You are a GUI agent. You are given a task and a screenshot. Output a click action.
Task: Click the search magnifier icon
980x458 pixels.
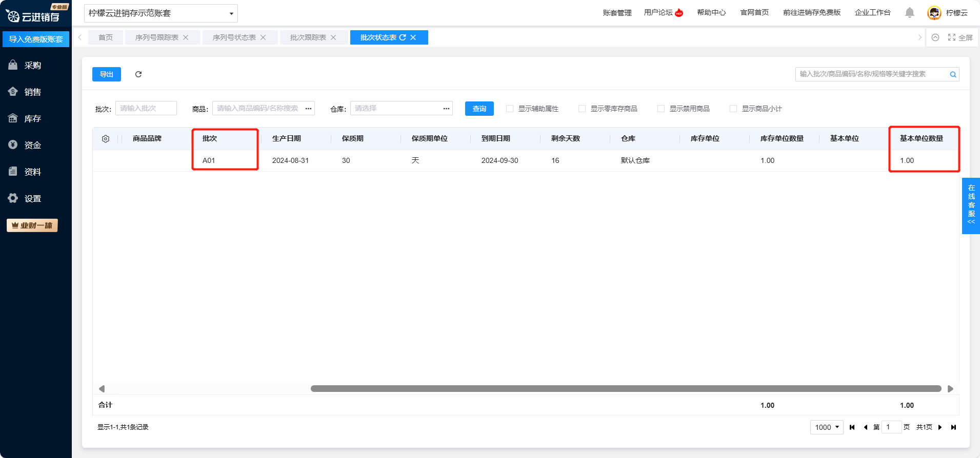[x=953, y=74]
